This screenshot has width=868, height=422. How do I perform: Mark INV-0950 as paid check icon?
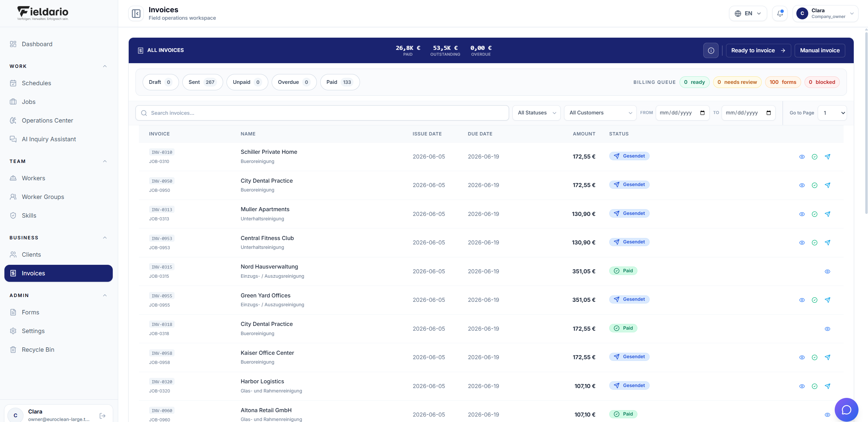coord(814,185)
